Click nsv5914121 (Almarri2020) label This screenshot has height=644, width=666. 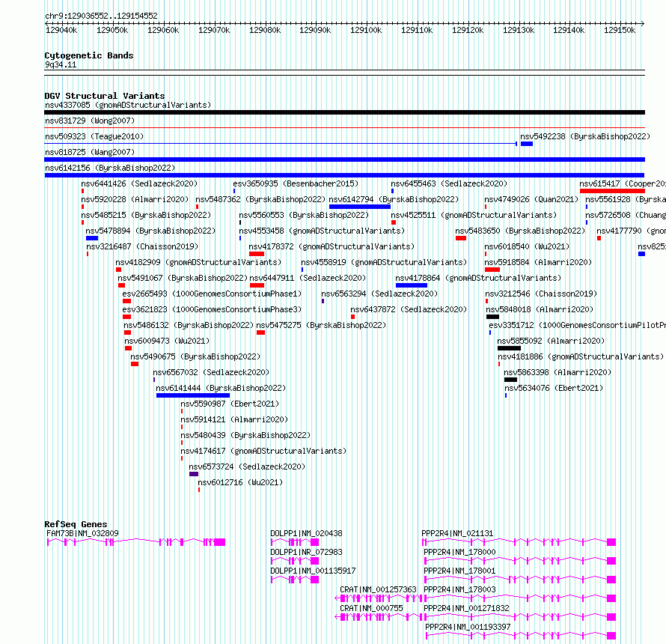tap(234, 419)
